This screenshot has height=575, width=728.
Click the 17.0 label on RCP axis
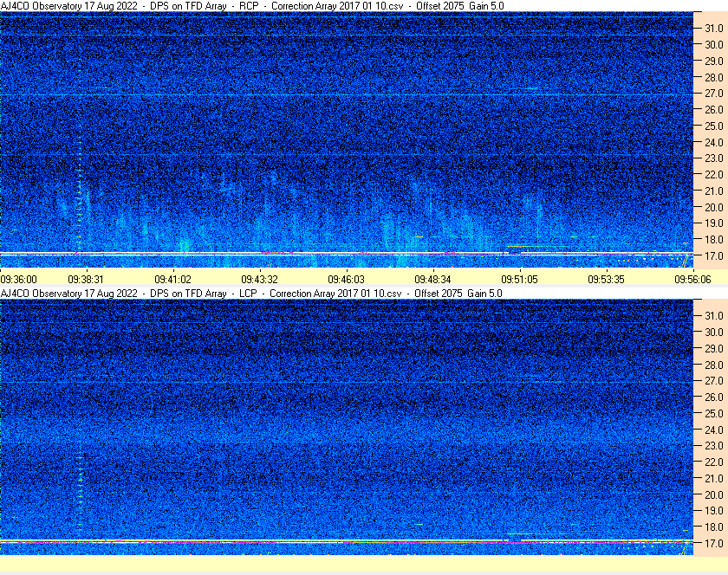click(714, 255)
